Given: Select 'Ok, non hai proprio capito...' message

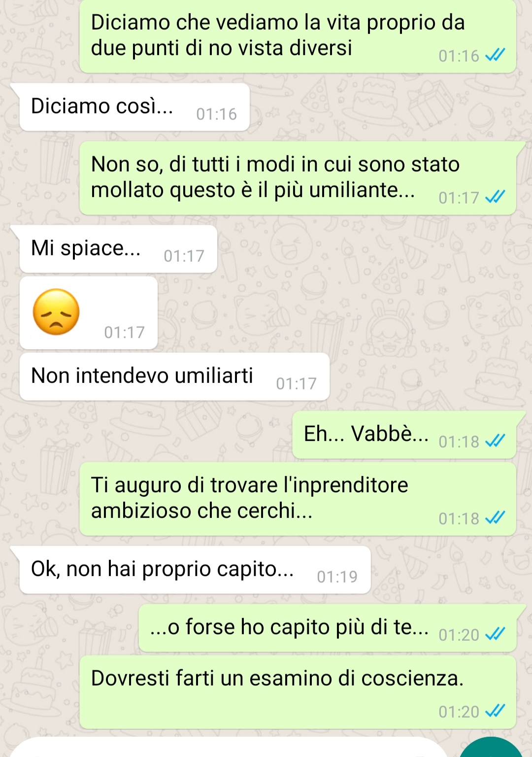Looking at the screenshot, I should click(x=195, y=570).
